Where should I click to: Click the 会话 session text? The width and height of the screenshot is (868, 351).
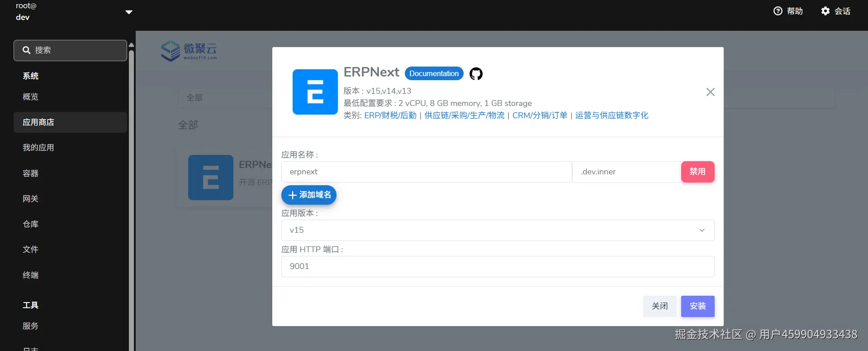(842, 11)
